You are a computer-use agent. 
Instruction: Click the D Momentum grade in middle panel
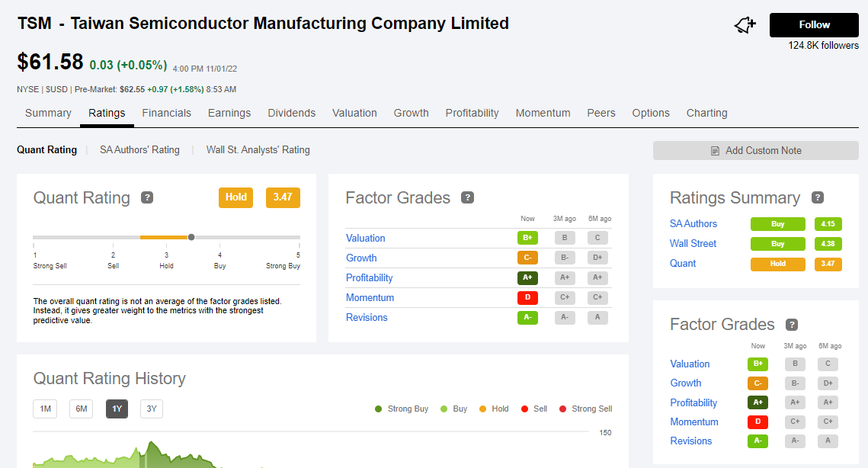(527, 298)
